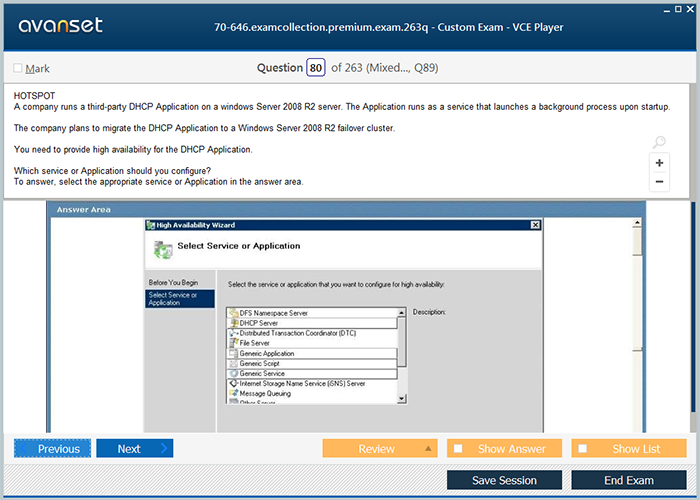Image resolution: width=700 pixels, height=500 pixels.
Task: Select the Select Service or Application step
Action: 179,299
